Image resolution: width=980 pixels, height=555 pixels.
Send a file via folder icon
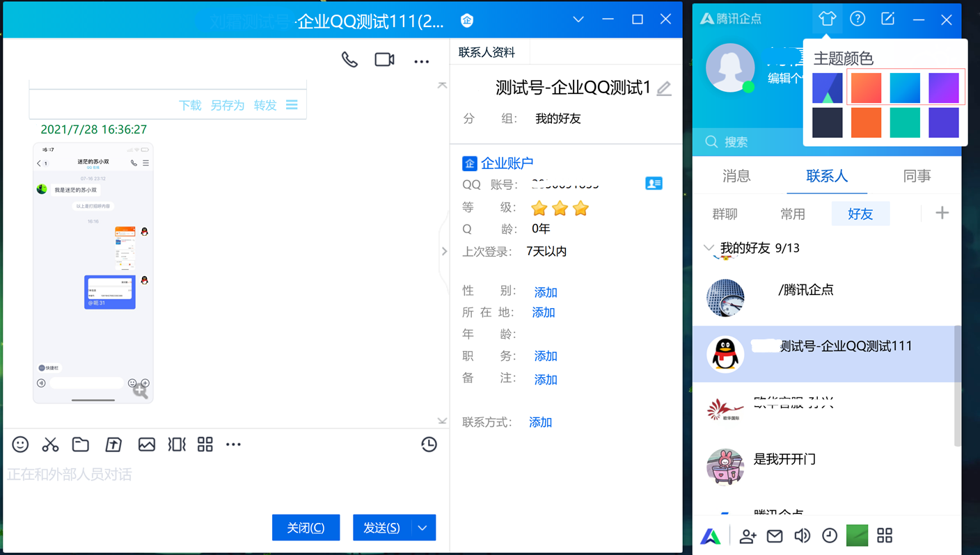coord(81,444)
